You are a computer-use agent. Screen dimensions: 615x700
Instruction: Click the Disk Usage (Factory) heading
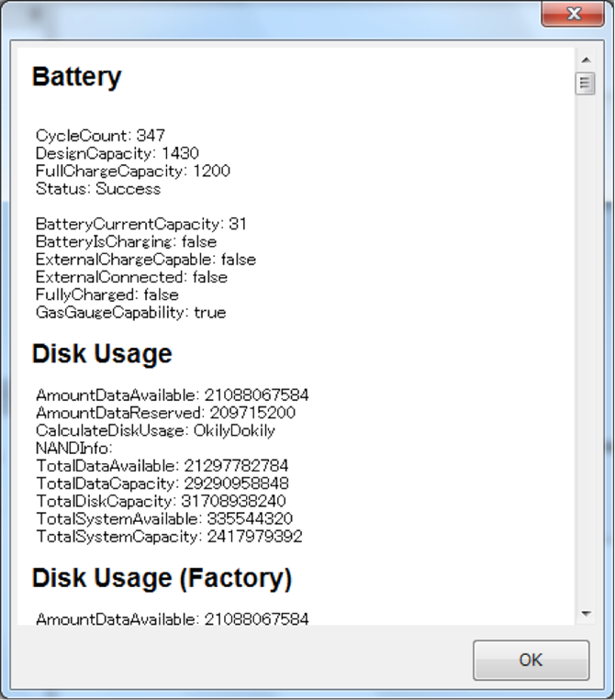point(162,578)
